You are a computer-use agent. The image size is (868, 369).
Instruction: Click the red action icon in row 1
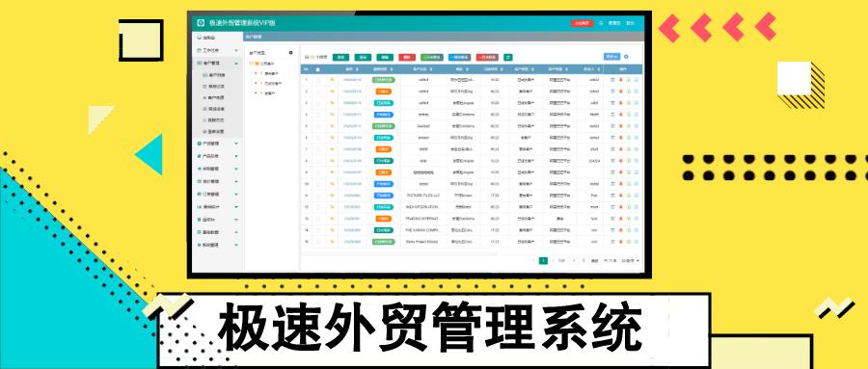click(x=620, y=80)
